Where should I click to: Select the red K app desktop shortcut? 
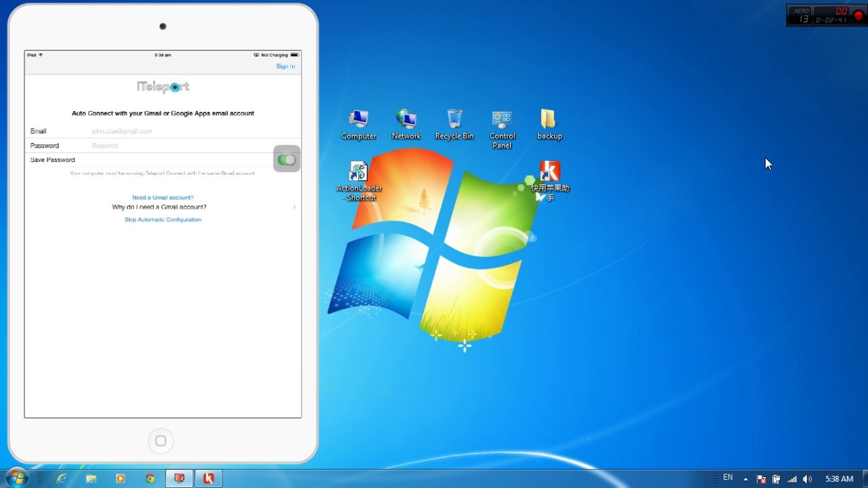(550, 181)
